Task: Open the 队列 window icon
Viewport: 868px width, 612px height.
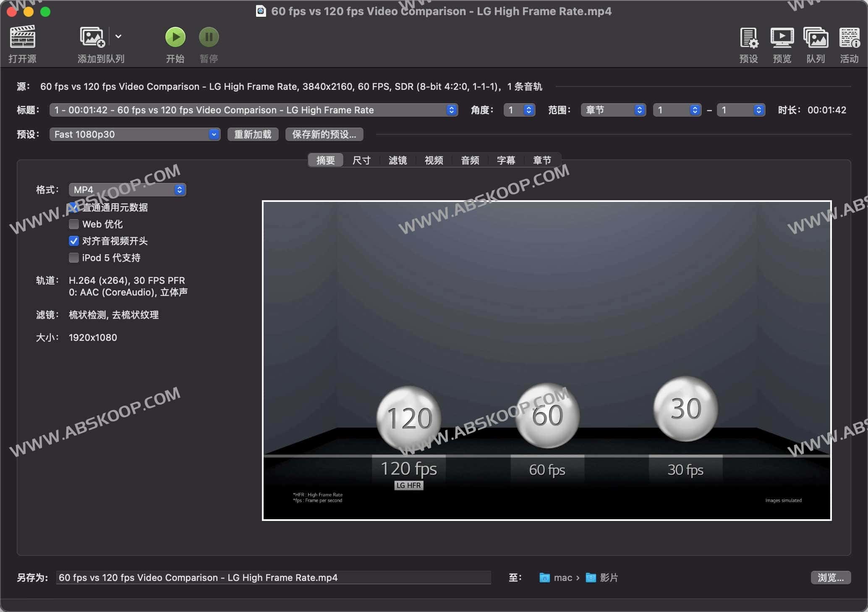Action: click(816, 39)
